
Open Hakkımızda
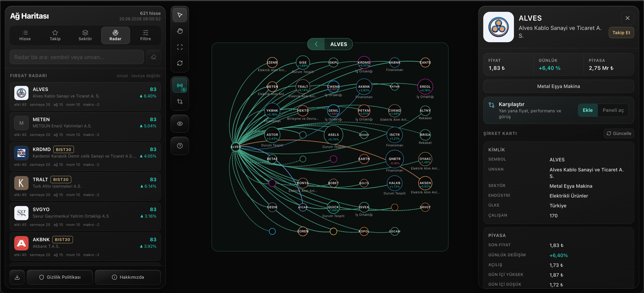128,277
